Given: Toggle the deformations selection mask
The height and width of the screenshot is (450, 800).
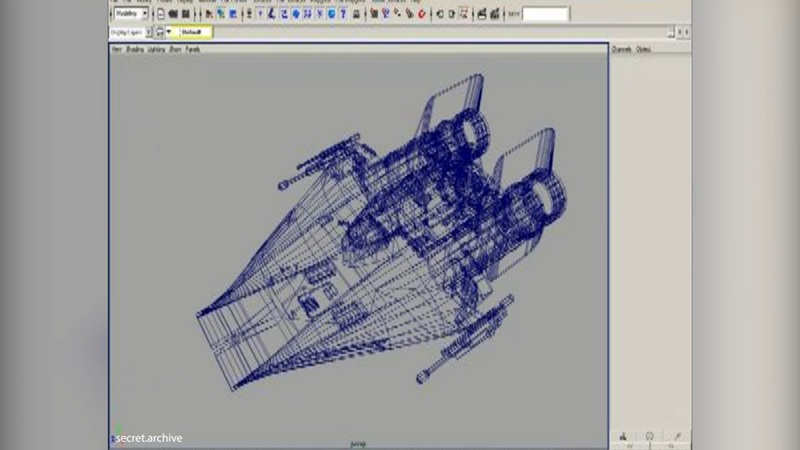Looking at the screenshot, I should click(308, 14).
